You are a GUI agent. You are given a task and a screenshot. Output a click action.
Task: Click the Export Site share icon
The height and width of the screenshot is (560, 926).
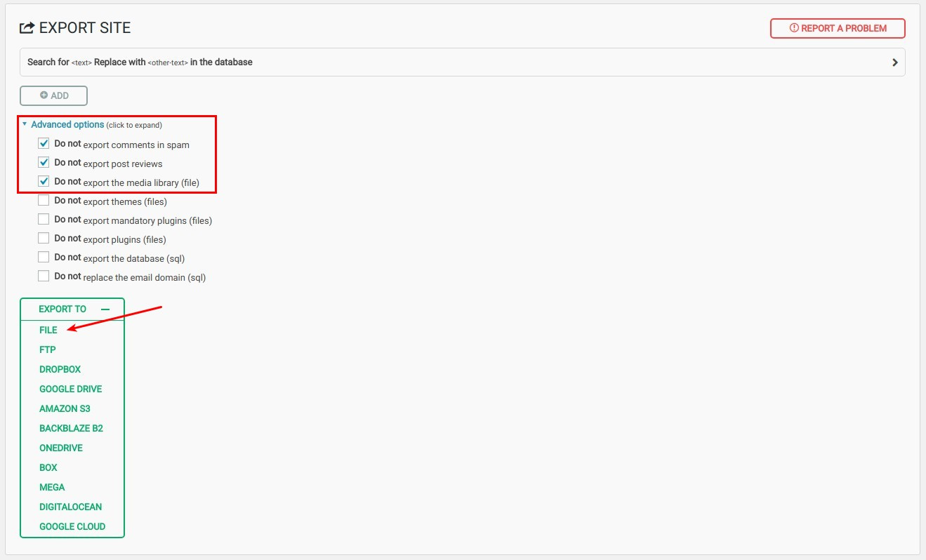point(27,28)
